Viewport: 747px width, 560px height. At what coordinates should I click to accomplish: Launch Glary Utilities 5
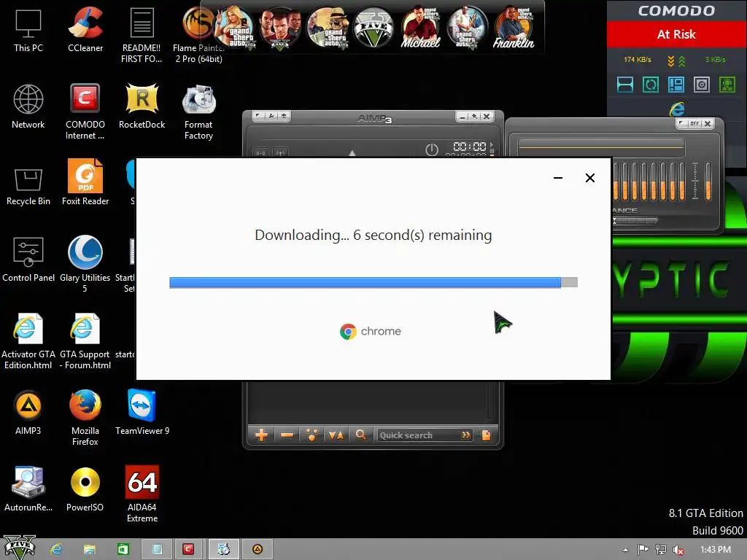pyautogui.click(x=85, y=265)
